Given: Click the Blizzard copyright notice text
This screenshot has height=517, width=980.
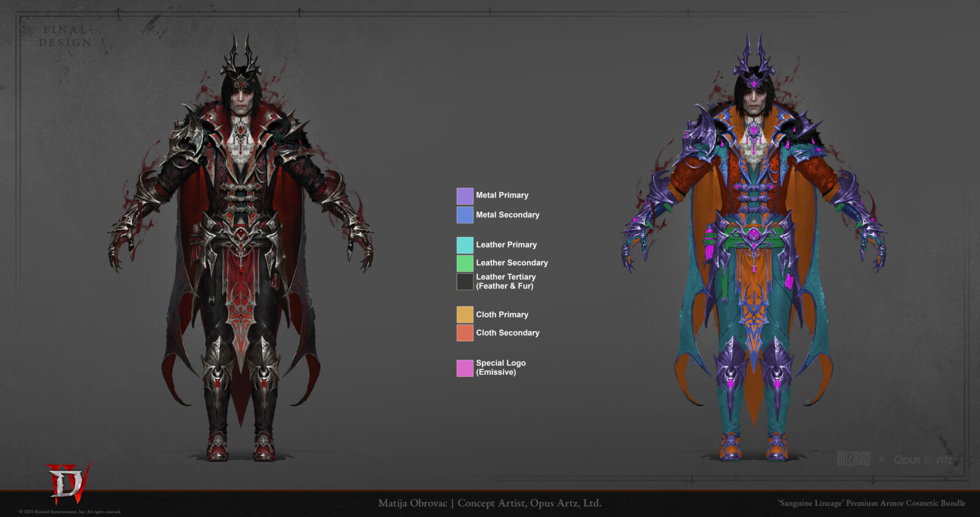Looking at the screenshot, I should click(70, 512).
